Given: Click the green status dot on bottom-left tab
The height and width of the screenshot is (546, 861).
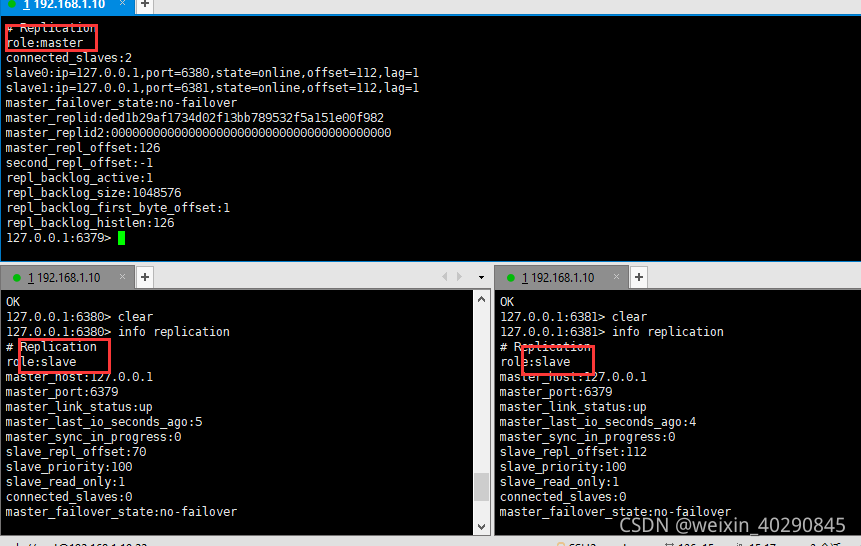Looking at the screenshot, I should click(x=16, y=278).
